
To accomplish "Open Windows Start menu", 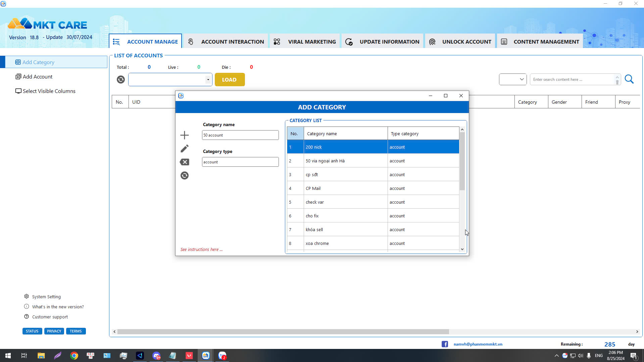I will click(x=8, y=356).
